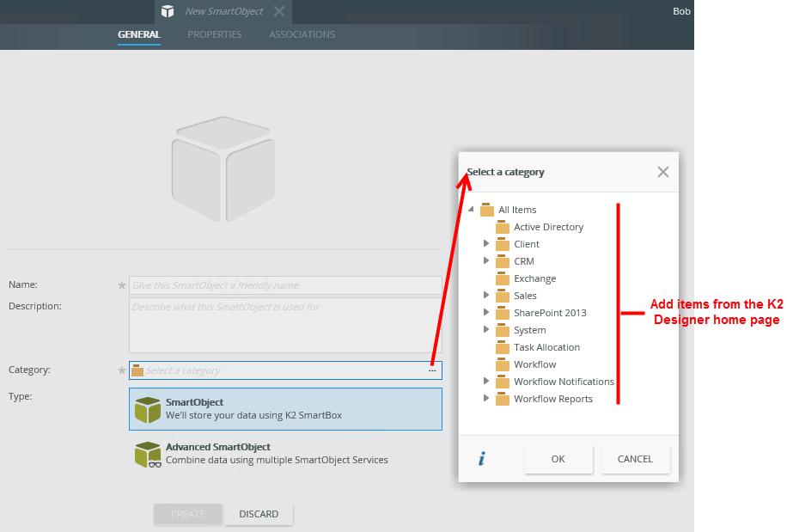
Task: Select the 'Sales' category label
Action: (525, 296)
